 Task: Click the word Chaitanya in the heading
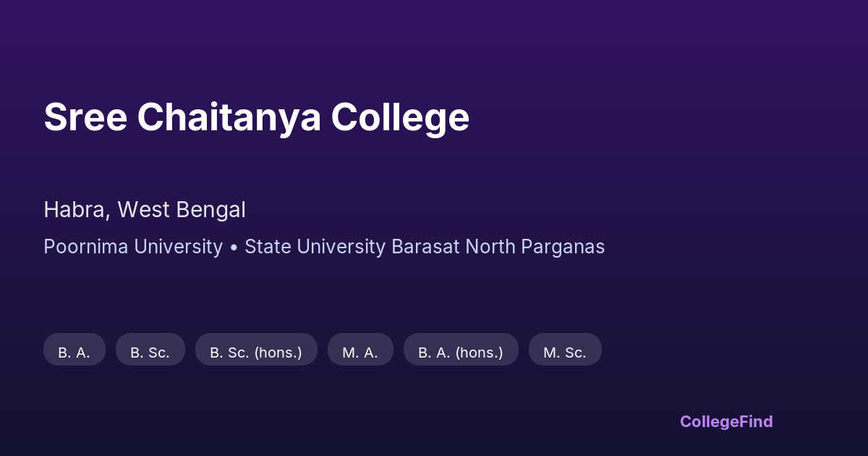229,117
